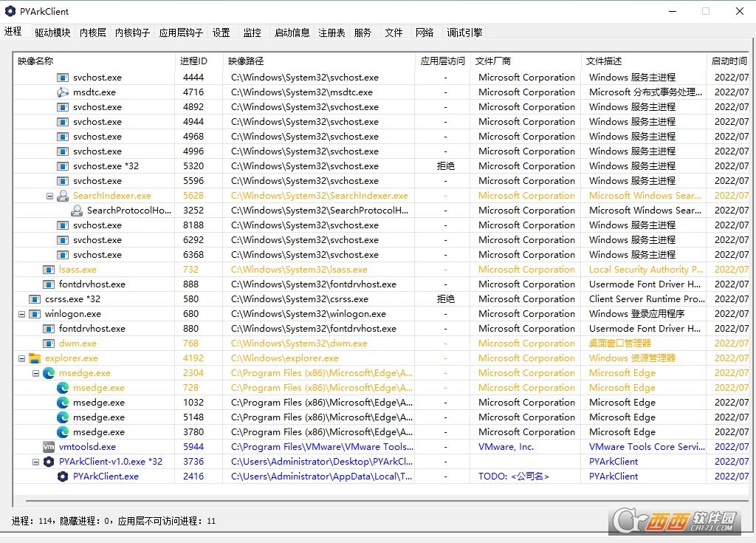Click the msdtc.exe process icon
756x543 pixels.
click(x=63, y=92)
